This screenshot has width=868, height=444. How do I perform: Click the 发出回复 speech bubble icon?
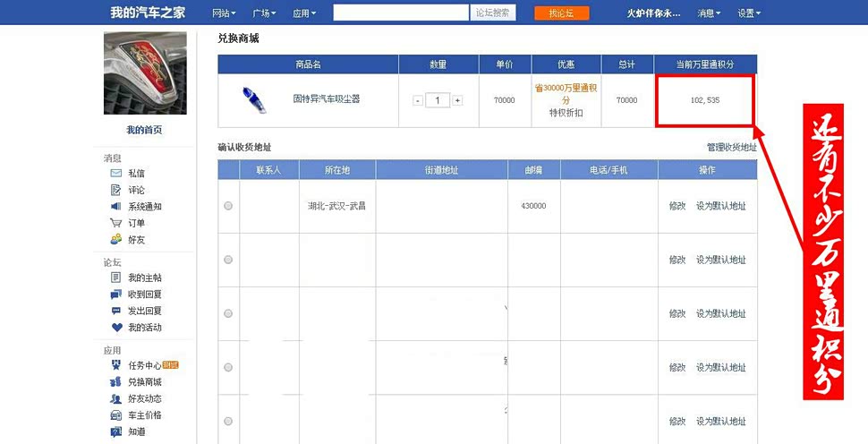115,311
